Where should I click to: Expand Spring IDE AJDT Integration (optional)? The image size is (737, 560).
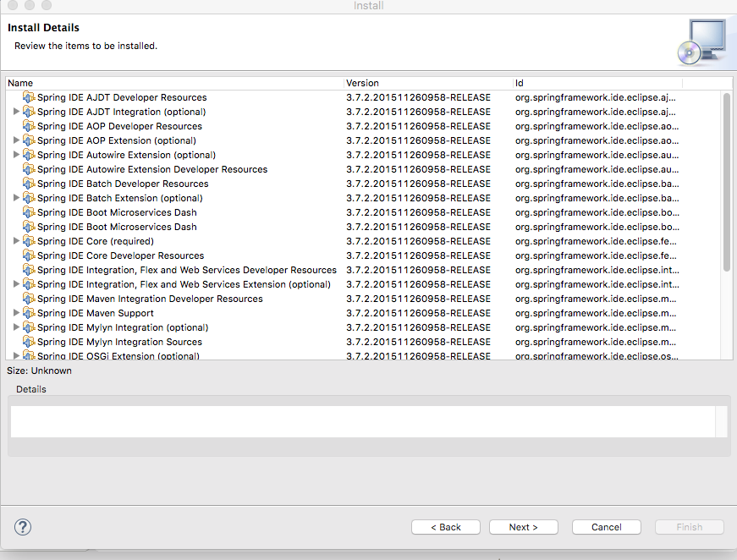16,112
